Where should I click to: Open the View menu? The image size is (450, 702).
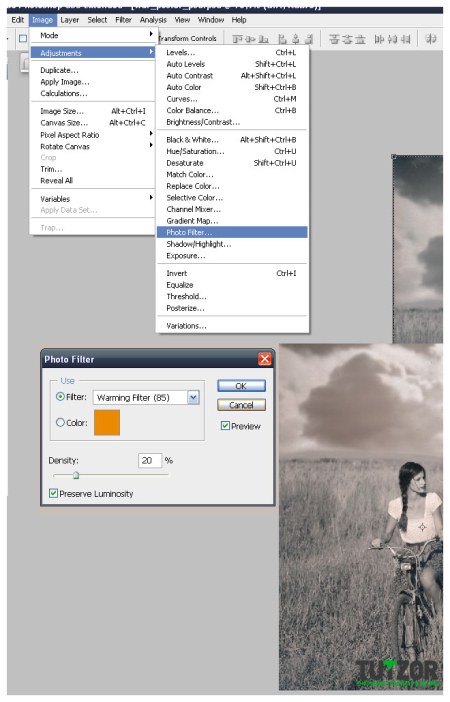(x=182, y=20)
